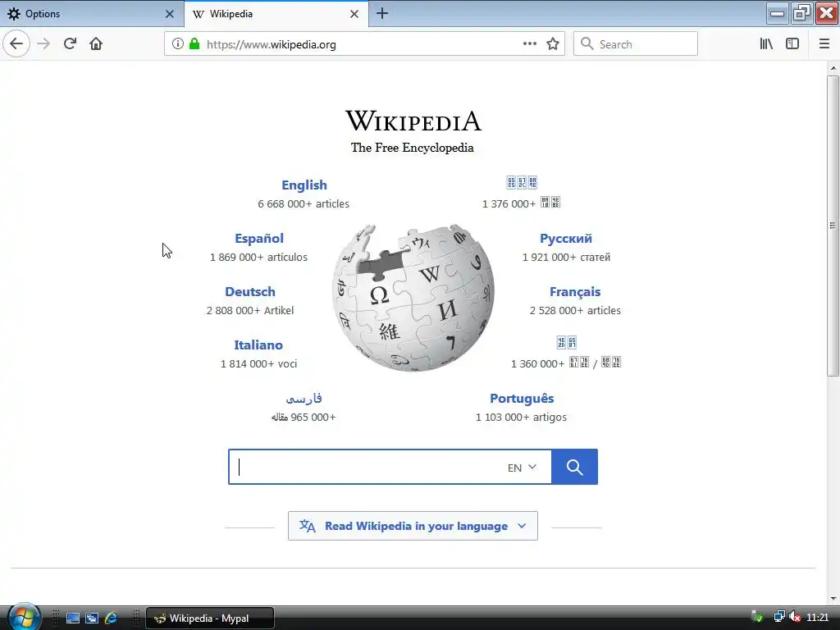Click the translate icon on language button

pos(308,526)
